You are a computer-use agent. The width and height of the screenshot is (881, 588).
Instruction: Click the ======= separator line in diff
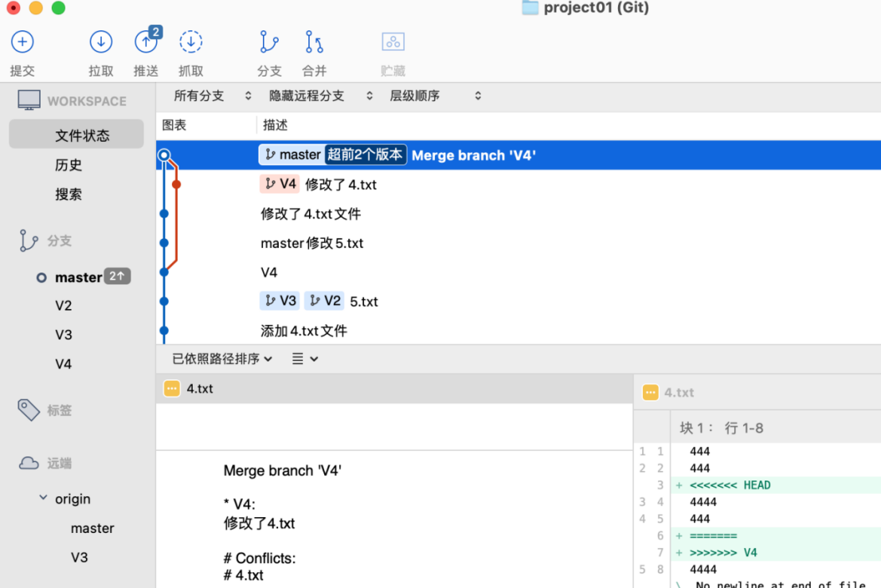coord(713,535)
